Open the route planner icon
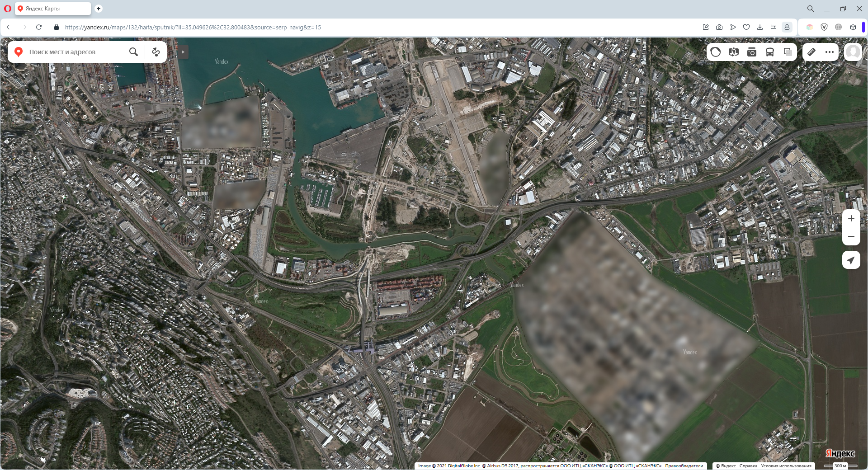Image resolution: width=868 pixels, height=470 pixels. click(156, 52)
